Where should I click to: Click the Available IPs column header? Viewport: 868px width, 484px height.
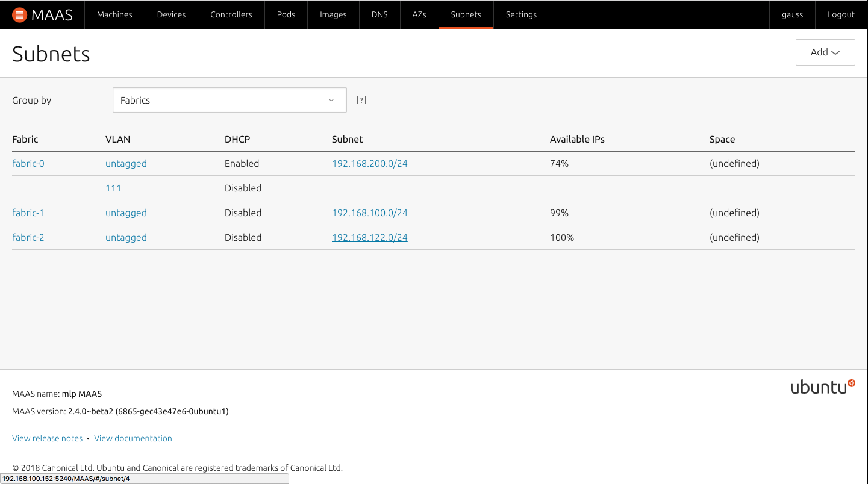point(577,139)
